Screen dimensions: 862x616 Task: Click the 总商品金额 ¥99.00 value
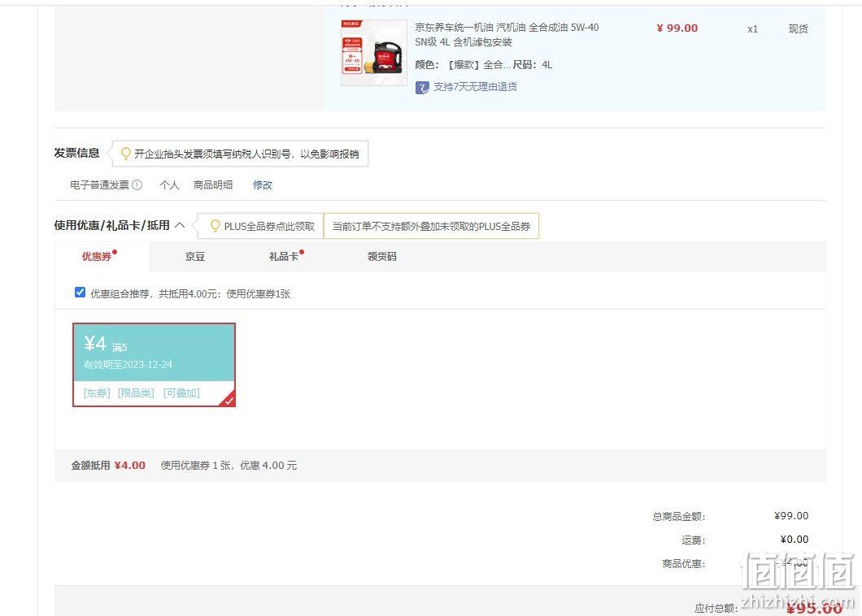click(791, 515)
